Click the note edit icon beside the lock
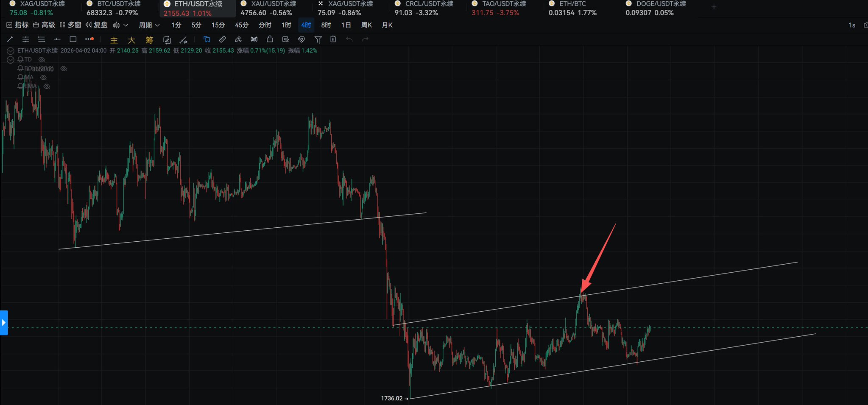The height and width of the screenshot is (405, 868). 285,39
